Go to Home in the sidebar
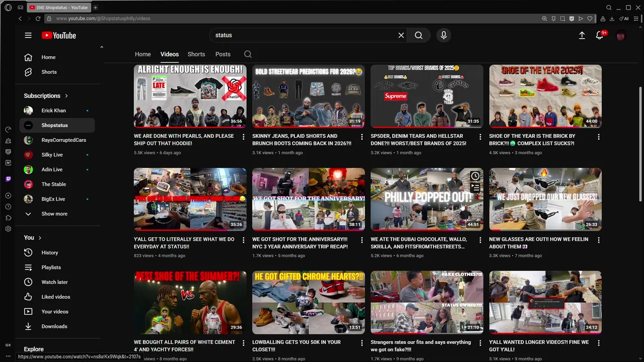Screen dimensions: 644x362 coord(57,57)
